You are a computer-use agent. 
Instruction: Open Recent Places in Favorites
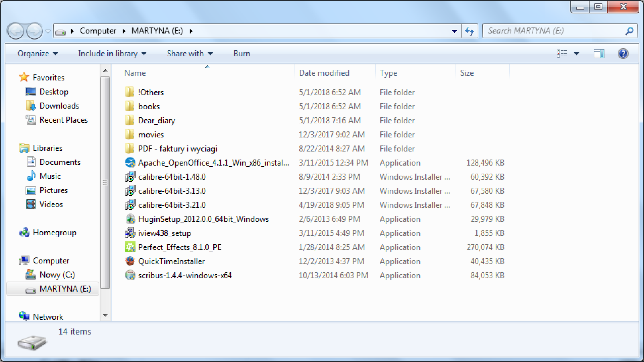point(63,120)
